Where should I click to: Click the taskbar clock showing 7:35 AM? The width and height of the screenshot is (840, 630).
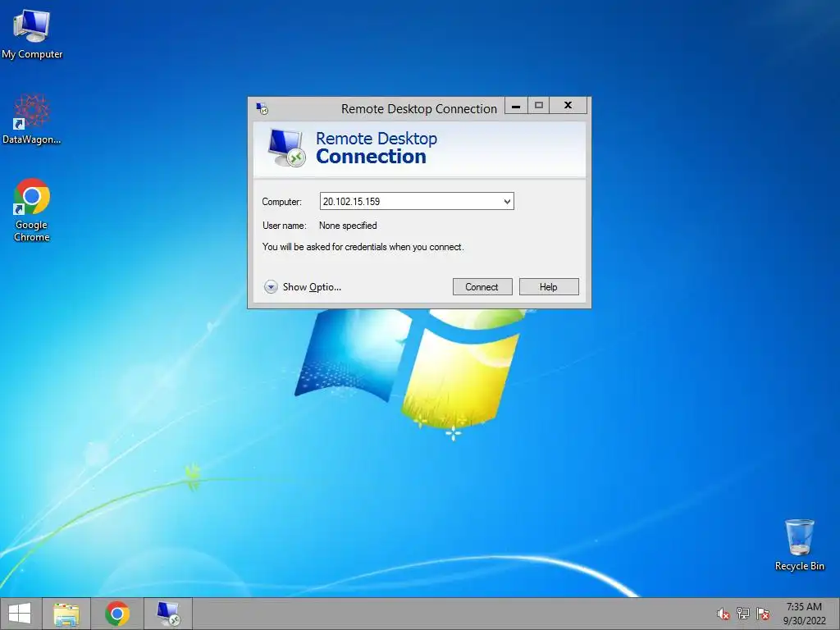[x=804, y=614]
